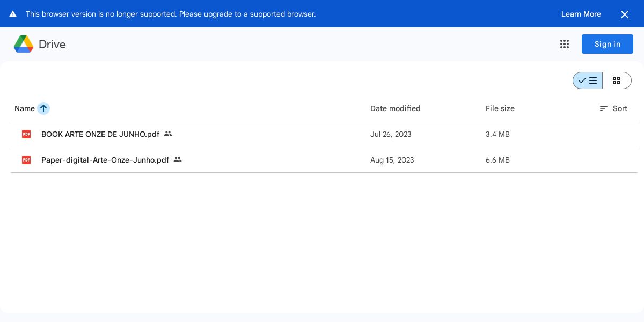Switch to list layout view
The height and width of the screenshot is (322, 644).
click(x=588, y=80)
